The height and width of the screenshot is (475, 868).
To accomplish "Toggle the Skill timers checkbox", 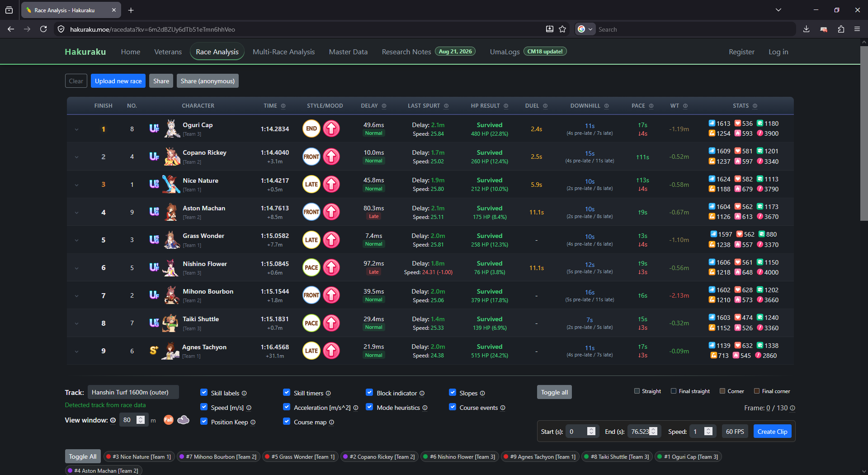I will click(x=287, y=393).
